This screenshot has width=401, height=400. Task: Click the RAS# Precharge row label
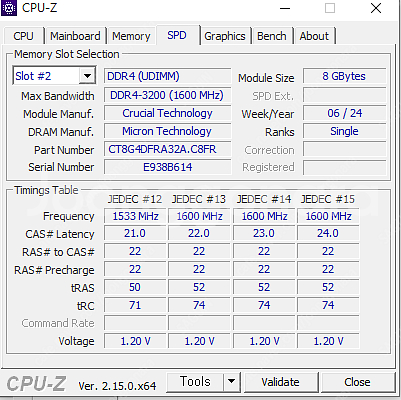(54, 270)
